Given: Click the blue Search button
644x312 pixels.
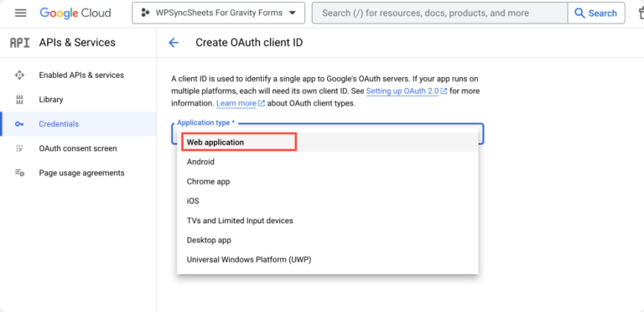Looking at the screenshot, I should [x=596, y=13].
